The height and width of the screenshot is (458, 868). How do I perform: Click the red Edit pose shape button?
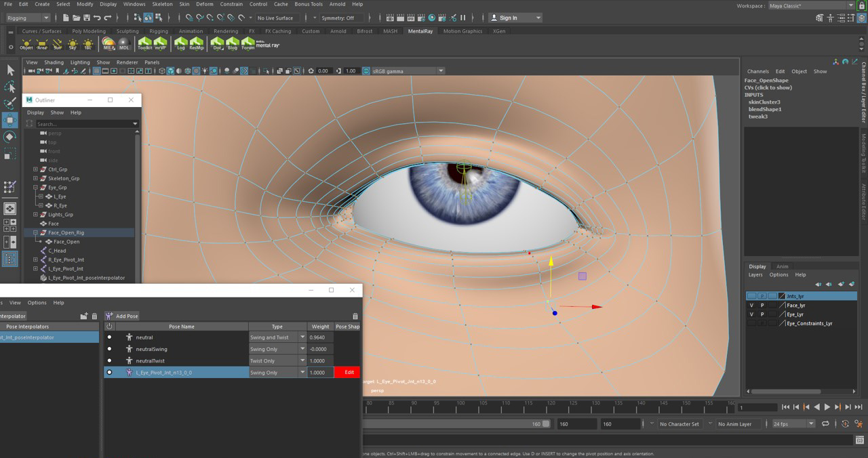[349, 373]
